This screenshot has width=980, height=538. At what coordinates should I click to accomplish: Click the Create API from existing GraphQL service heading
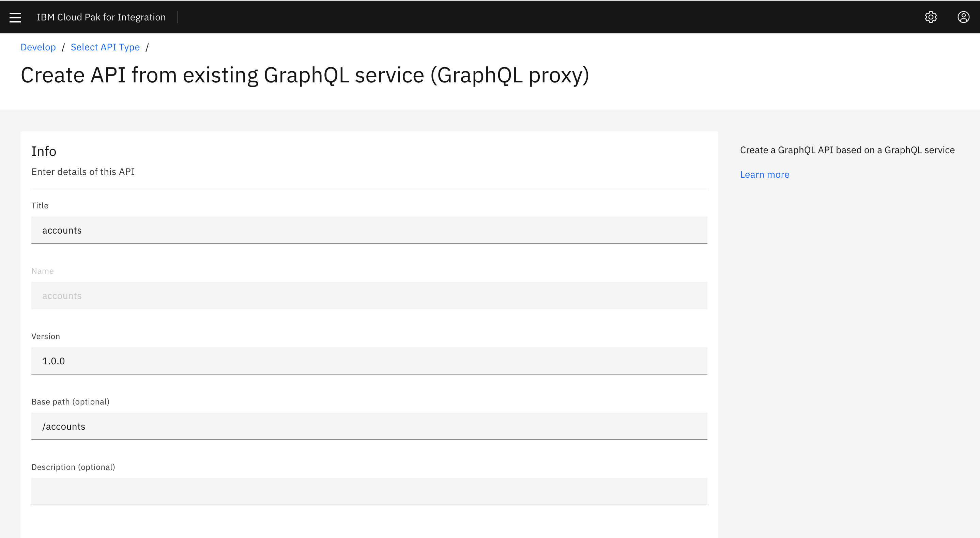305,75
